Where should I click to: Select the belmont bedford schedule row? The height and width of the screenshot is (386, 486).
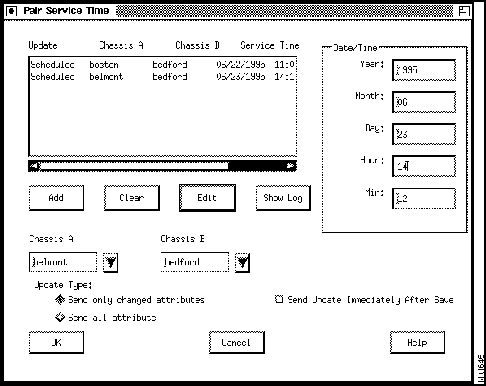tap(162, 77)
